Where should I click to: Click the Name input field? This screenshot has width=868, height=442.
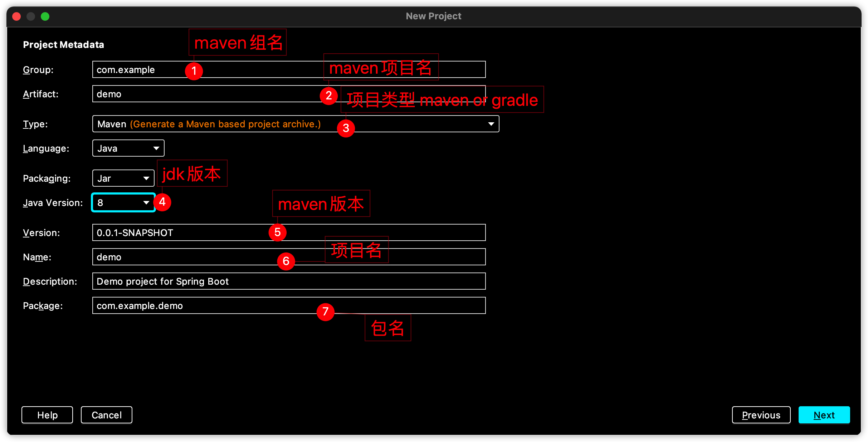click(x=289, y=257)
